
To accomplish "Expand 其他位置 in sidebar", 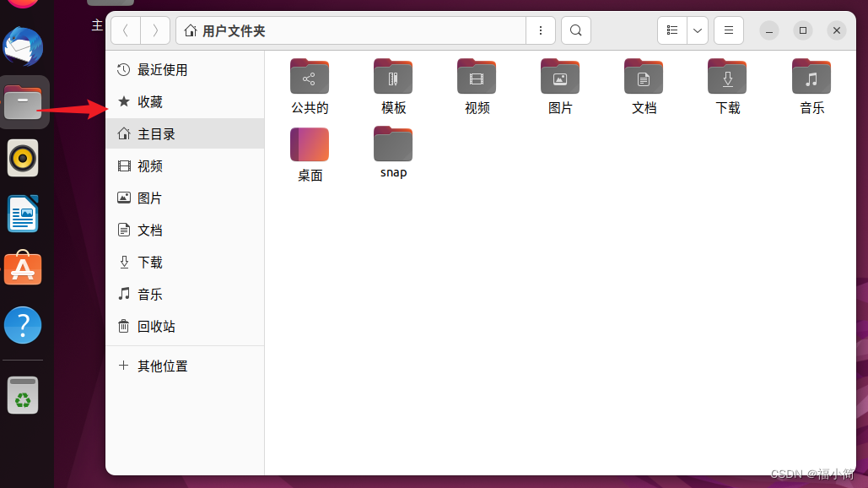I will (x=185, y=366).
